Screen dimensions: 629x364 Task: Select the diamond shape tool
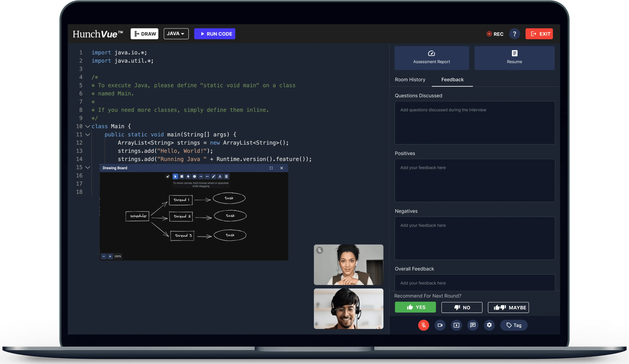(x=188, y=177)
